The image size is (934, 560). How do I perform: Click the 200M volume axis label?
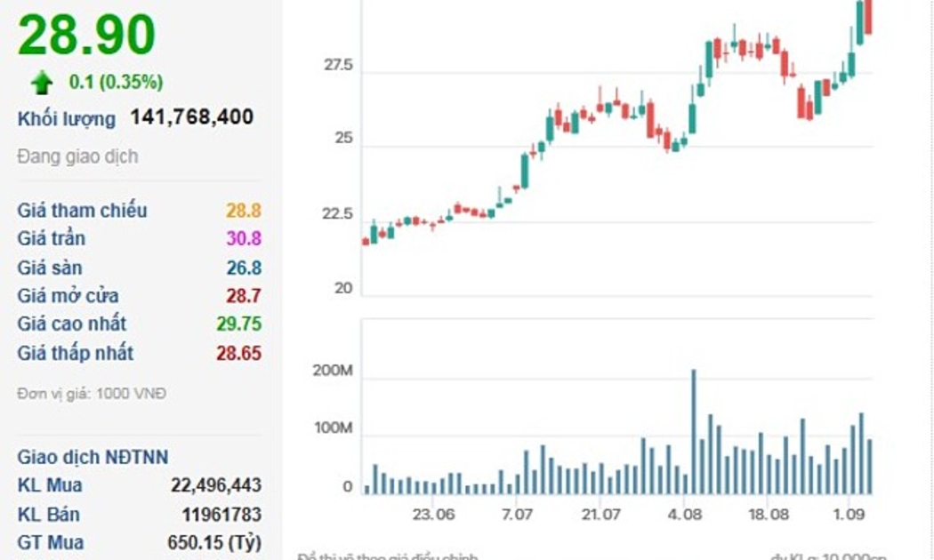pyautogui.click(x=334, y=371)
